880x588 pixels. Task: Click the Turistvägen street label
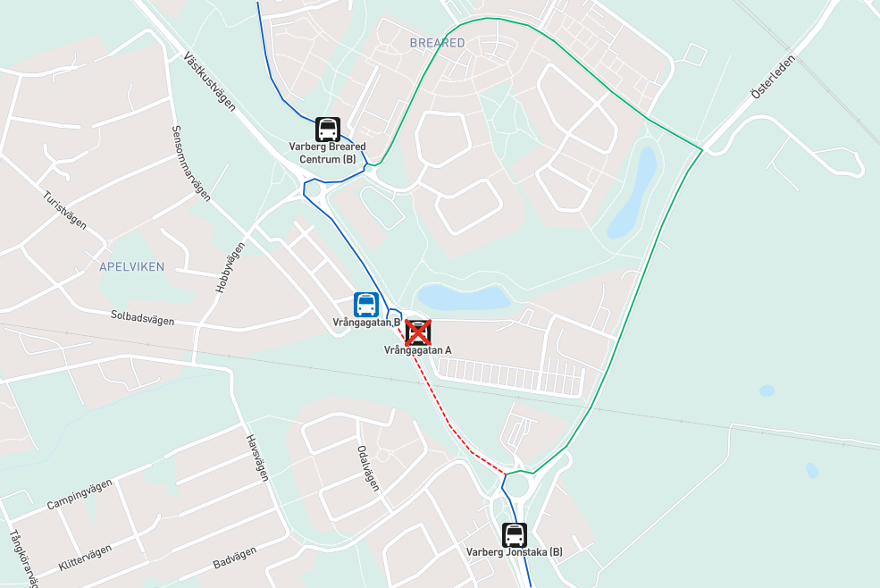pos(65,210)
